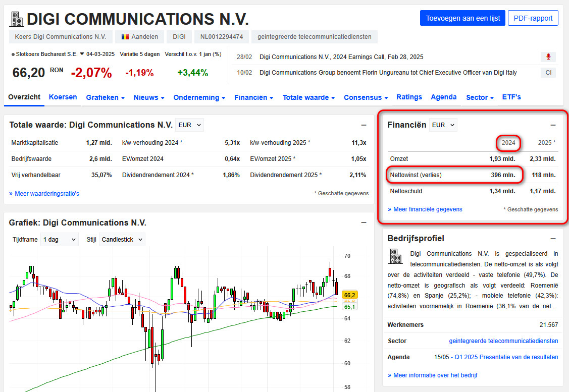Click Toevoegen aan een lijst button

(462, 18)
